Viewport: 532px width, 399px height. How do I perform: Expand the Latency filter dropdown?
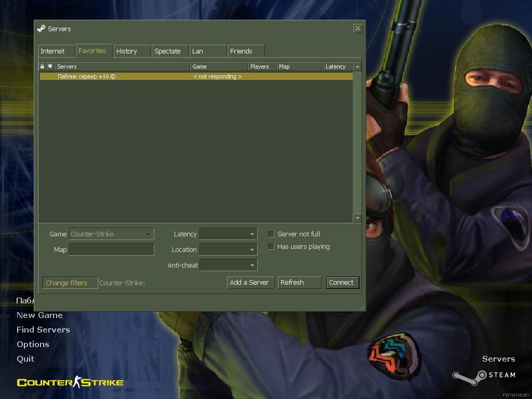[229, 234]
